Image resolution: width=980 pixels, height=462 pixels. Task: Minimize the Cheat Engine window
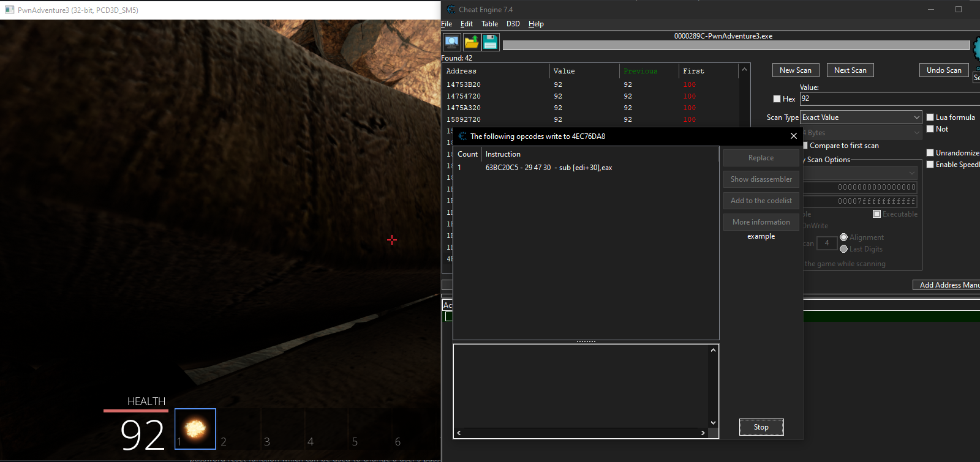tap(931, 9)
